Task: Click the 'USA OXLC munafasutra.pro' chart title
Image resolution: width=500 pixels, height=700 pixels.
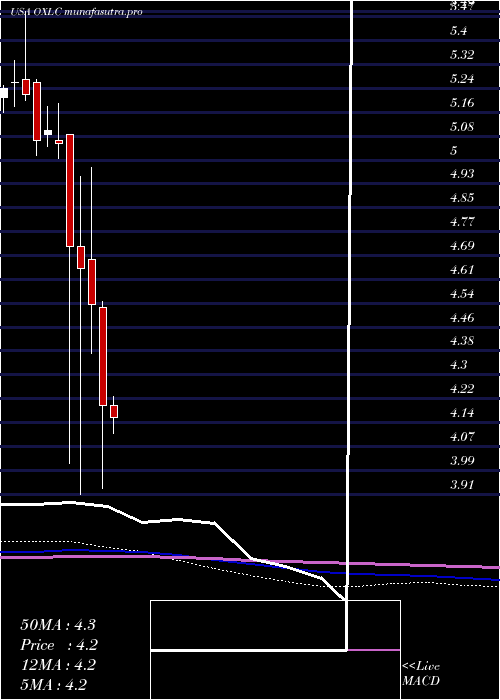Action: (x=76, y=12)
